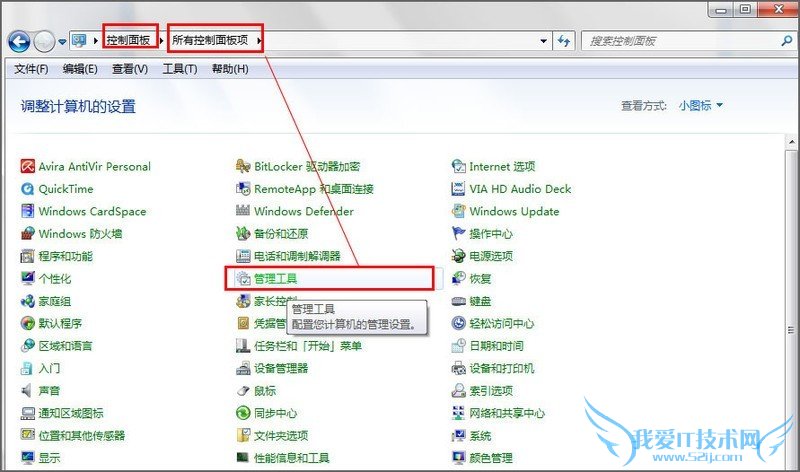Expand the address bar history dropdown
800x472 pixels.
pyautogui.click(x=543, y=41)
